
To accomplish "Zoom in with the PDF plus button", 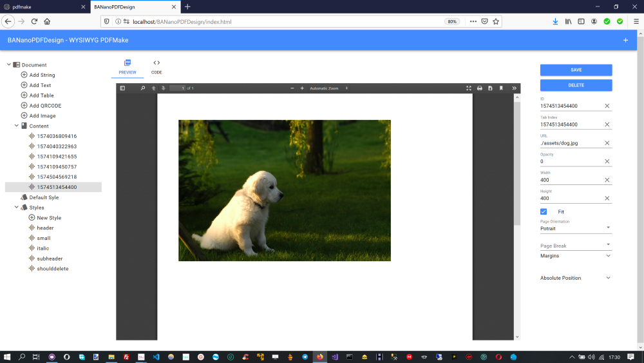I will pos(302,88).
